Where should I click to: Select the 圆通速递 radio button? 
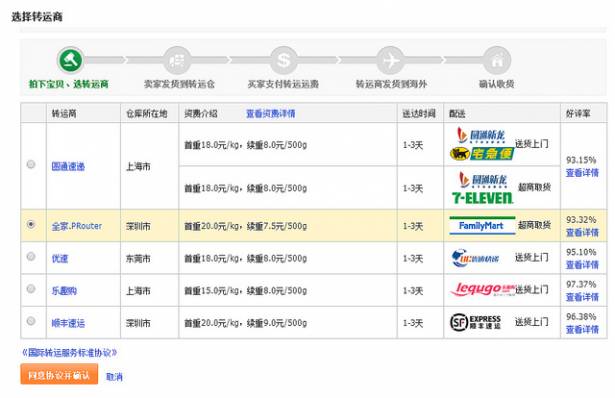31,164
